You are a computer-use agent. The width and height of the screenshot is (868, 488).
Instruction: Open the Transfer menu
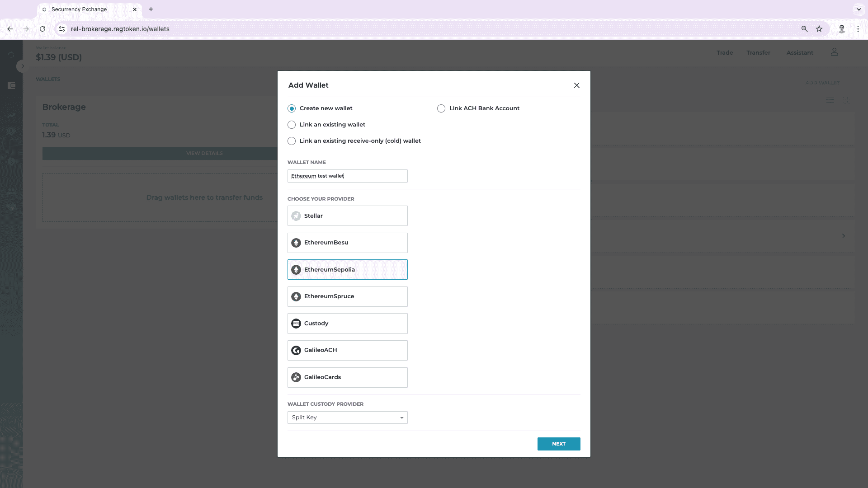[758, 53]
